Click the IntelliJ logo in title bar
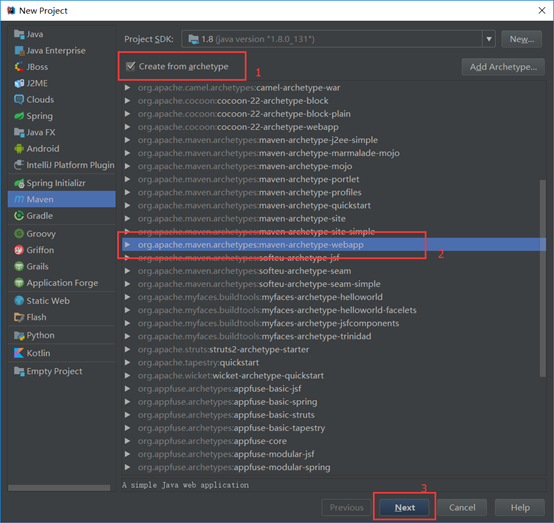 [x=11, y=11]
